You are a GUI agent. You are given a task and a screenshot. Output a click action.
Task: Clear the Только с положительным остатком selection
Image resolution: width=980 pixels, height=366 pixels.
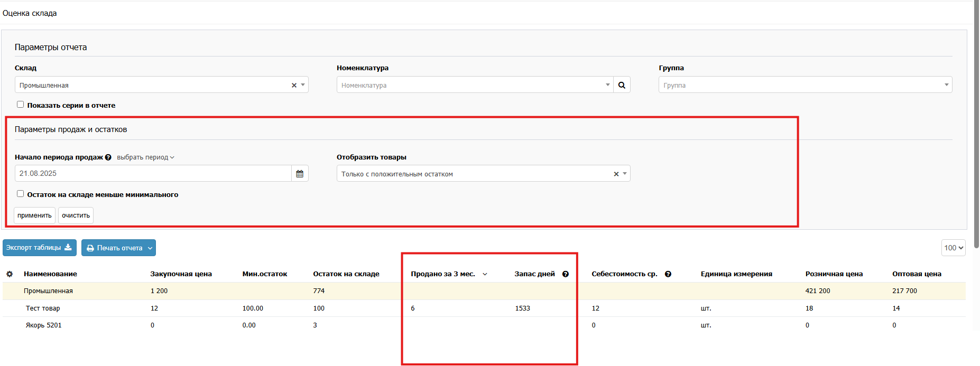click(616, 174)
